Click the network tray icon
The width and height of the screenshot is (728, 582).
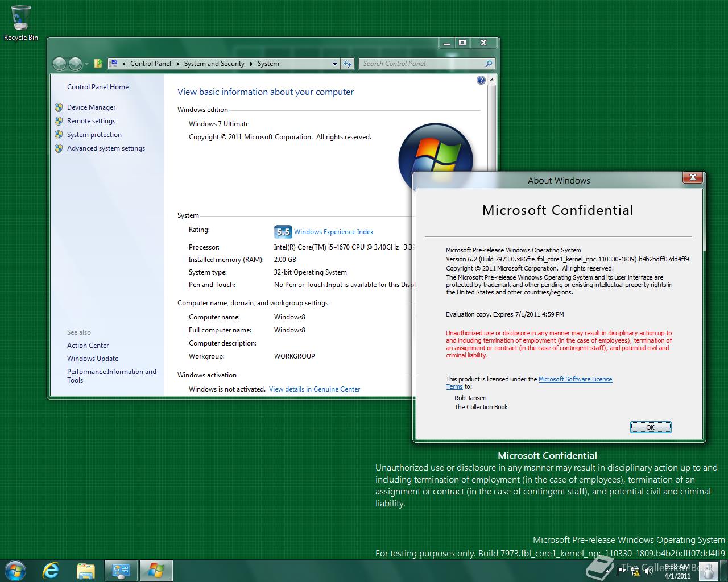click(x=636, y=572)
